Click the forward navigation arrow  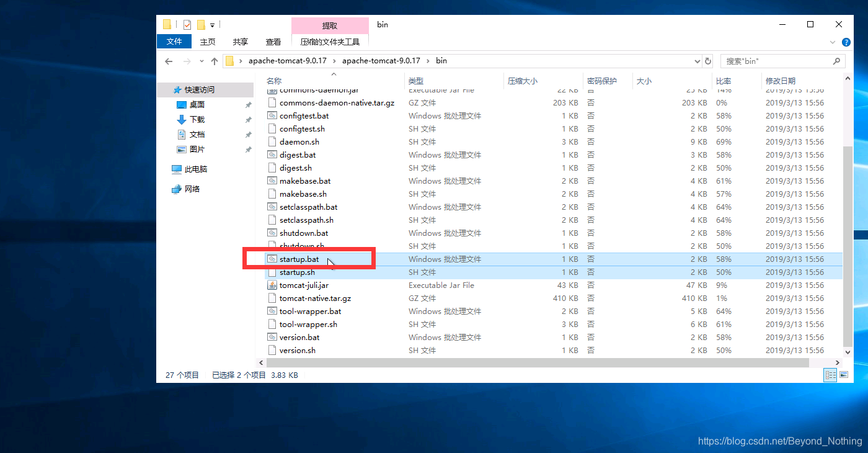point(187,61)
